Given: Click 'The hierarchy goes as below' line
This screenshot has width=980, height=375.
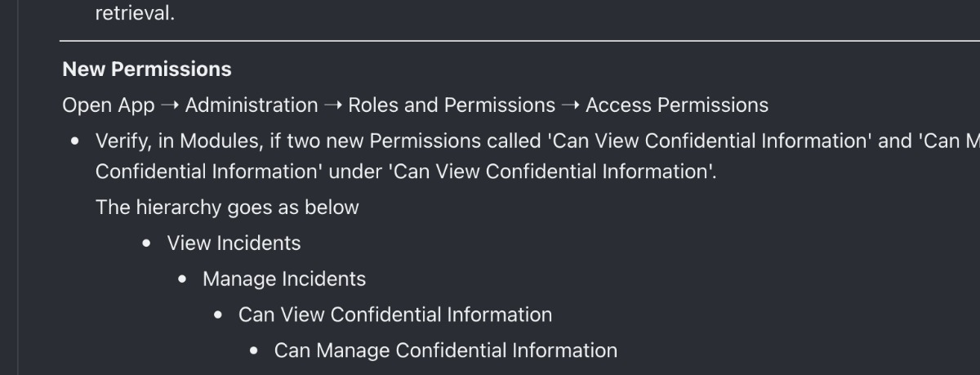Looking at the screenshot, I should click(x=227, y=208).
